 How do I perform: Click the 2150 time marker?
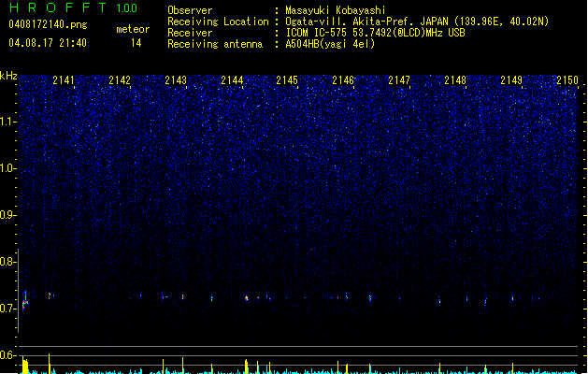tap(567, 80)
